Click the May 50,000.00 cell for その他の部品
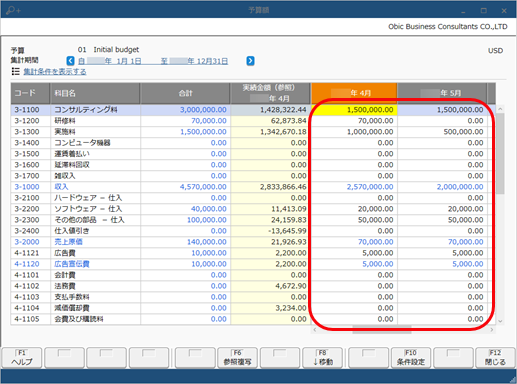The height and width of the screenshot is (384, 517). click(x=442, y=220)
